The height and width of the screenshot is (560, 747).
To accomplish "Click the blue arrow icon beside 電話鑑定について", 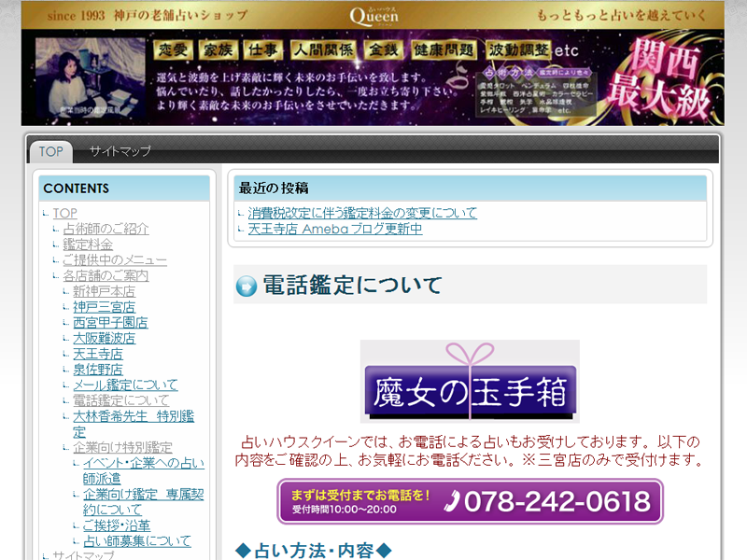I will [x=247, y=287].
